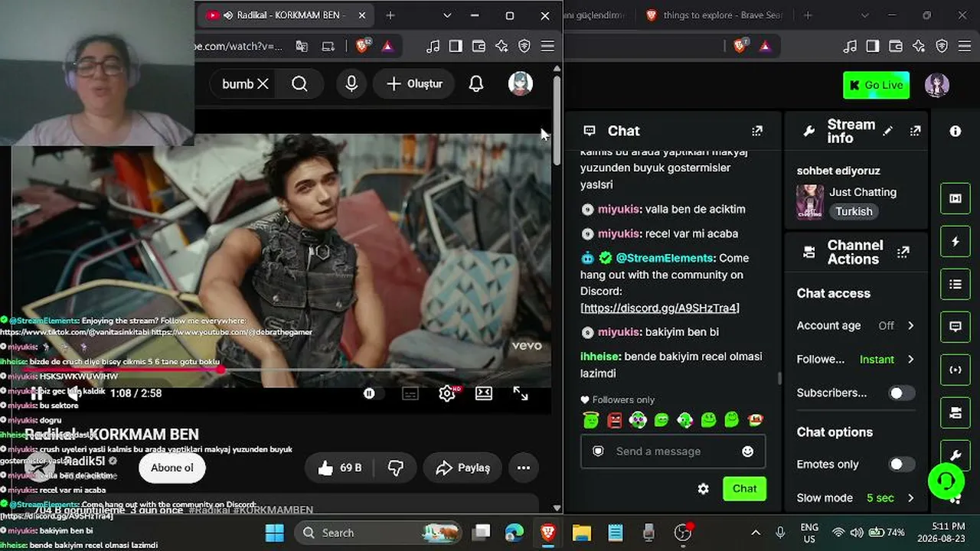This screenshot has height=551, width=980.
Task: Open the Discord invite link in chat
Action: point(660,308)
